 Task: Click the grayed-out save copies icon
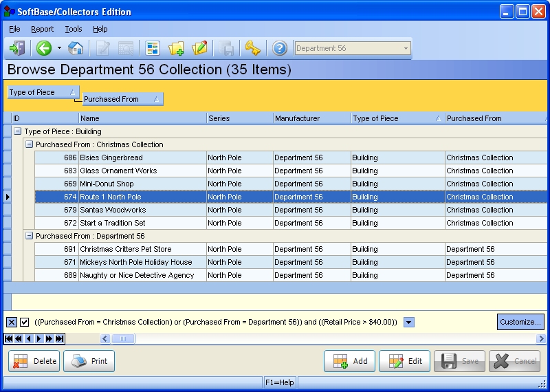tap(226, 48)
